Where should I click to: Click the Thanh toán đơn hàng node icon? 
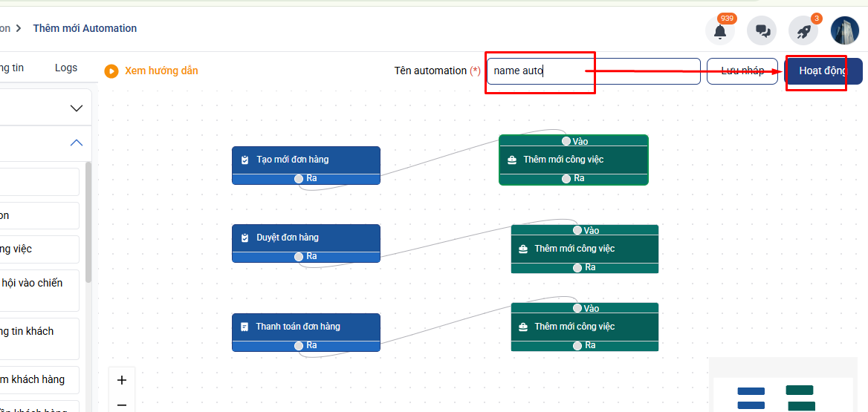pyautogui.click(x=244, y=327)
